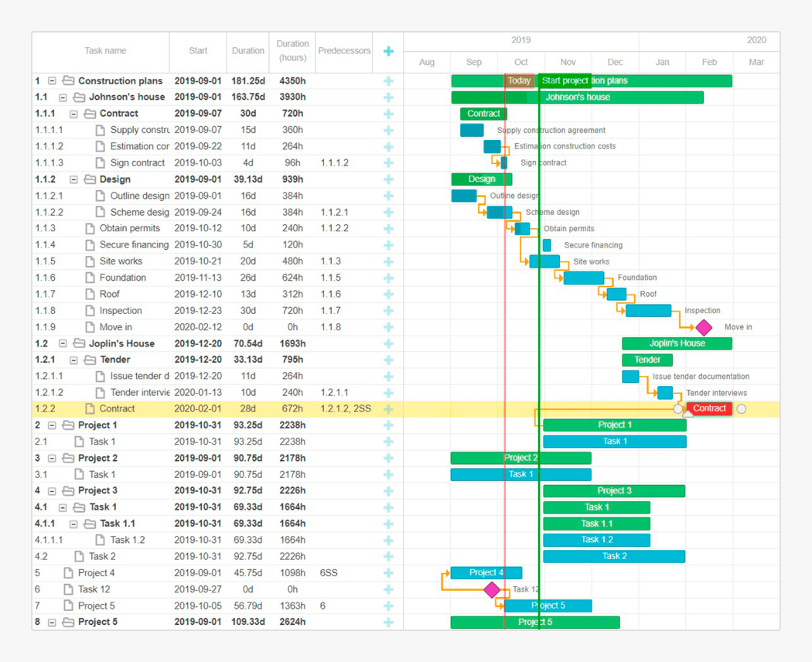Add subtask to Construction plans row
Screen dimensions: 812x662
[x=388, y=80]
